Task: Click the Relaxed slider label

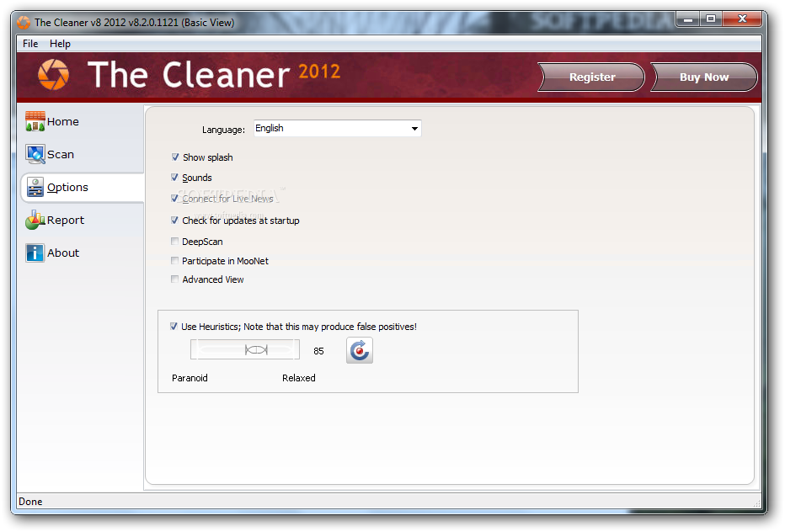Action: click(299, 378)
